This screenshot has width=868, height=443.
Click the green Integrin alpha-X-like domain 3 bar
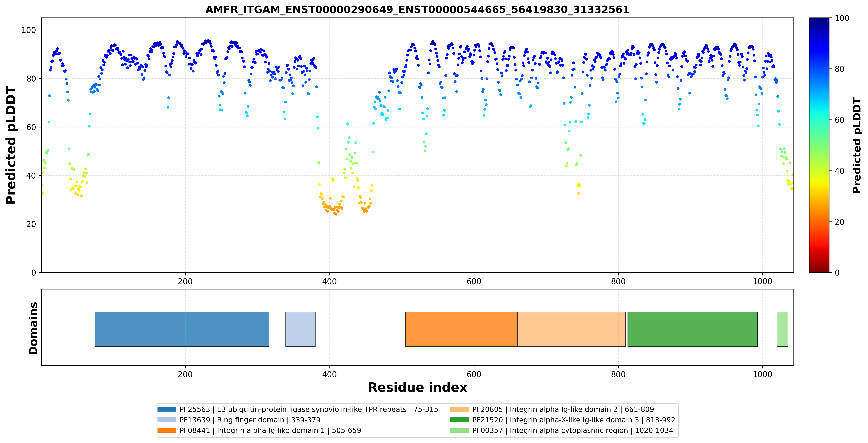[x=693, y=329]
